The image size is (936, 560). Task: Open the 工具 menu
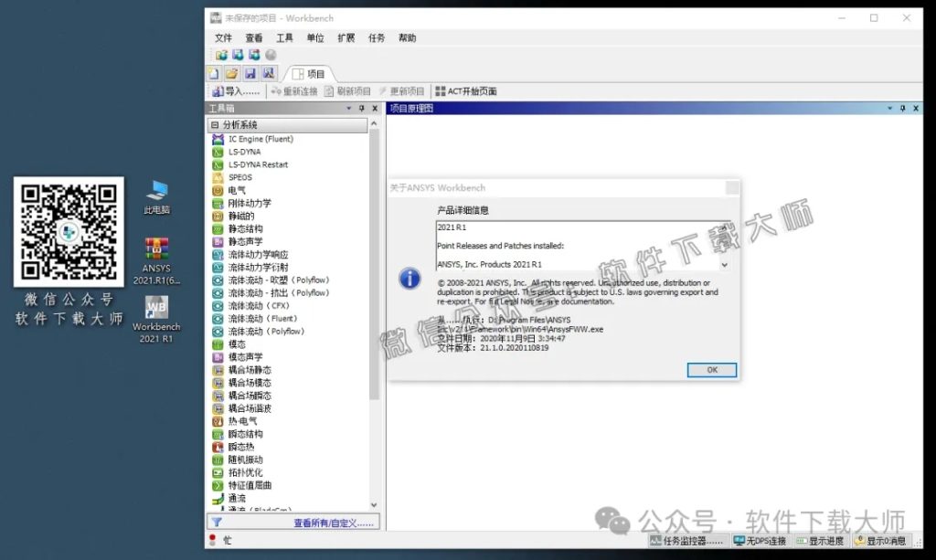pyautogui.click(x=285, y=37)
